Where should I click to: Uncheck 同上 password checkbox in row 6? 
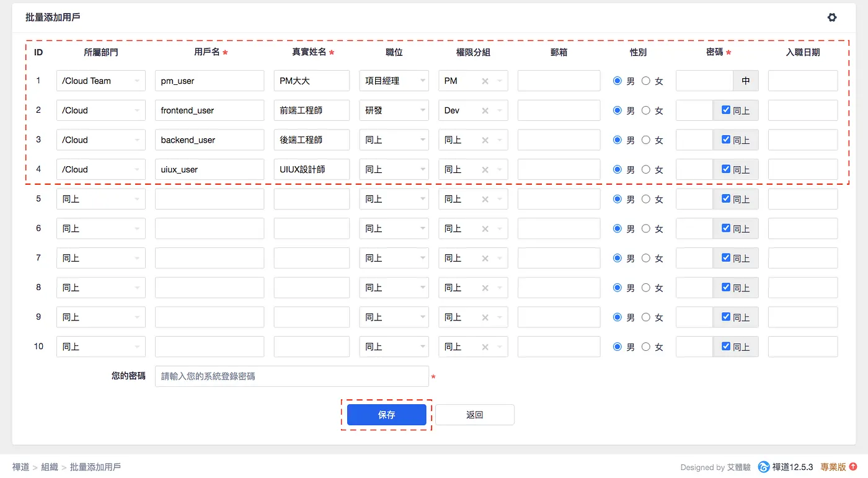point(726,228)
